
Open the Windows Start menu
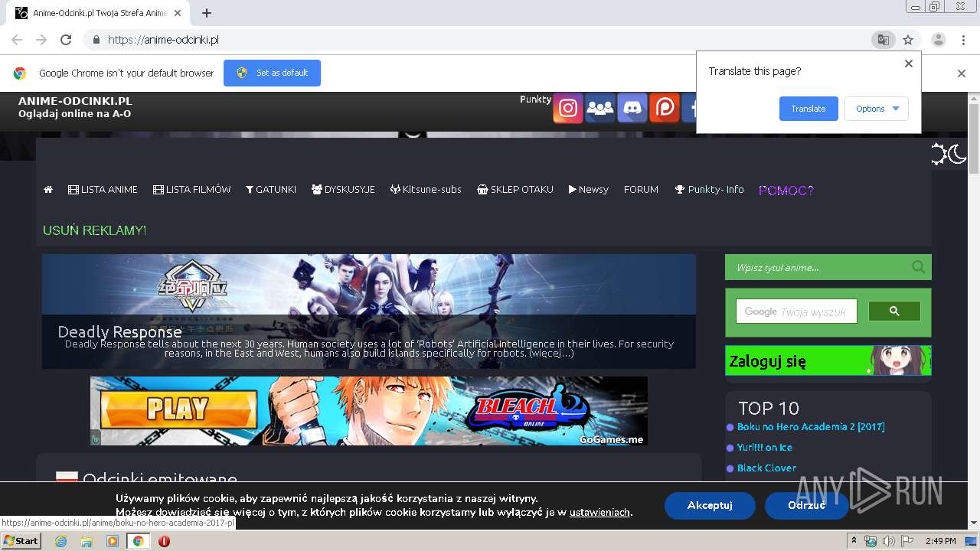21,541
